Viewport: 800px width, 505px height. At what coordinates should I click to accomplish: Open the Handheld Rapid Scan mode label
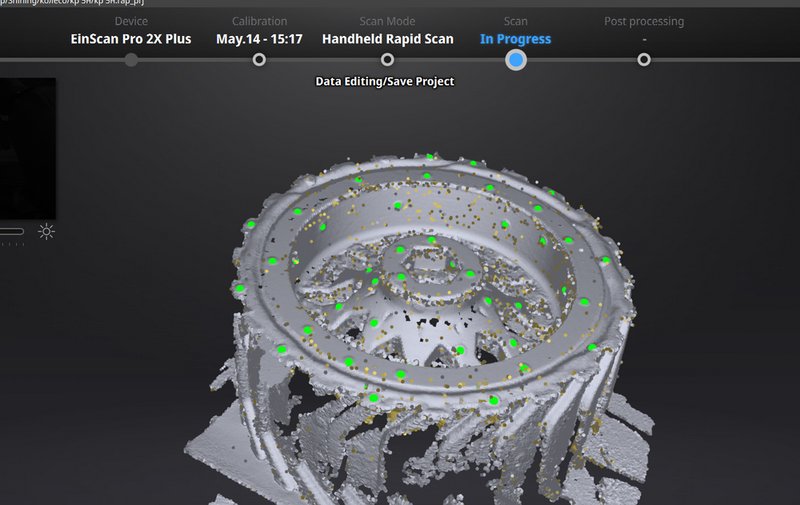(x=387, y=39)
